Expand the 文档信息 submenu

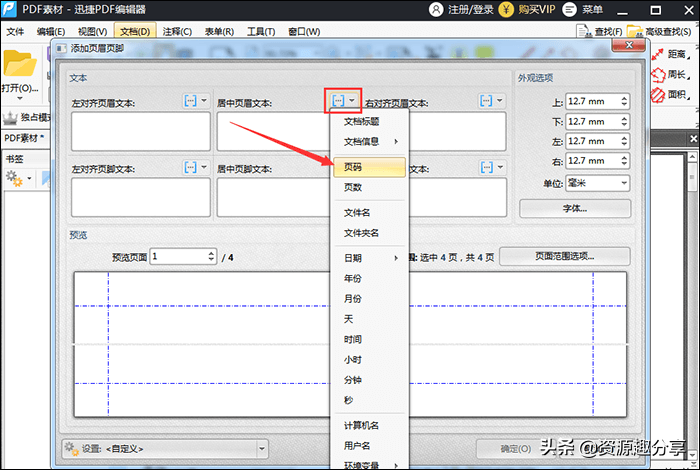(x=369, y=141)
